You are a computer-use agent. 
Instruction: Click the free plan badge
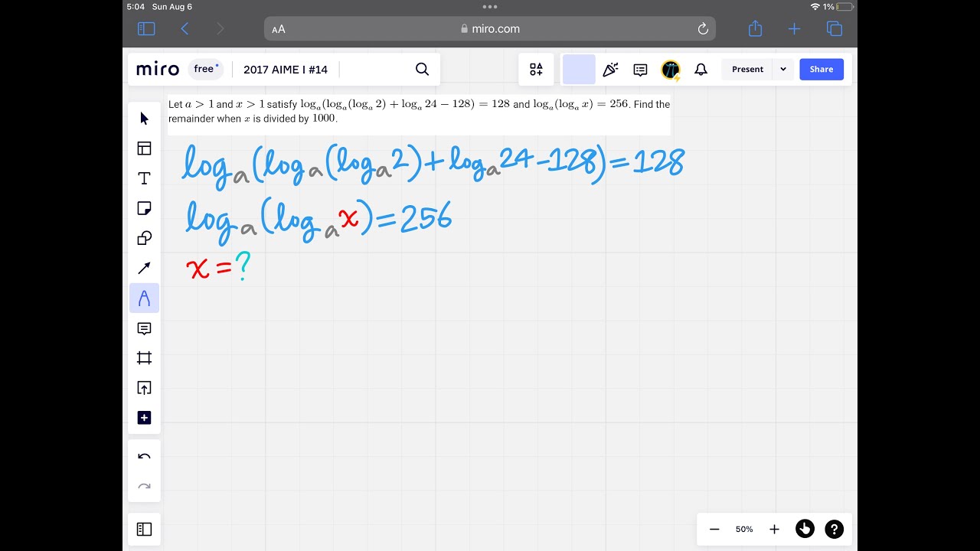[x=206, y=69]
